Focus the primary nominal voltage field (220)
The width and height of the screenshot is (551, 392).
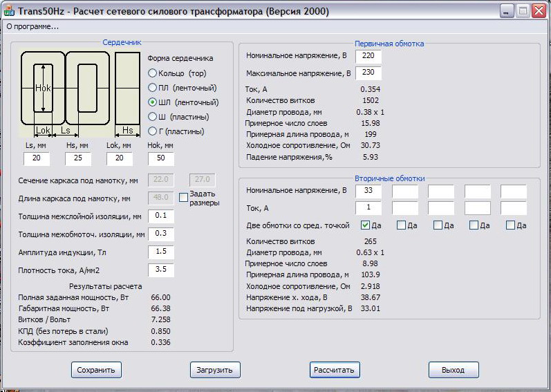click(368, 56)
